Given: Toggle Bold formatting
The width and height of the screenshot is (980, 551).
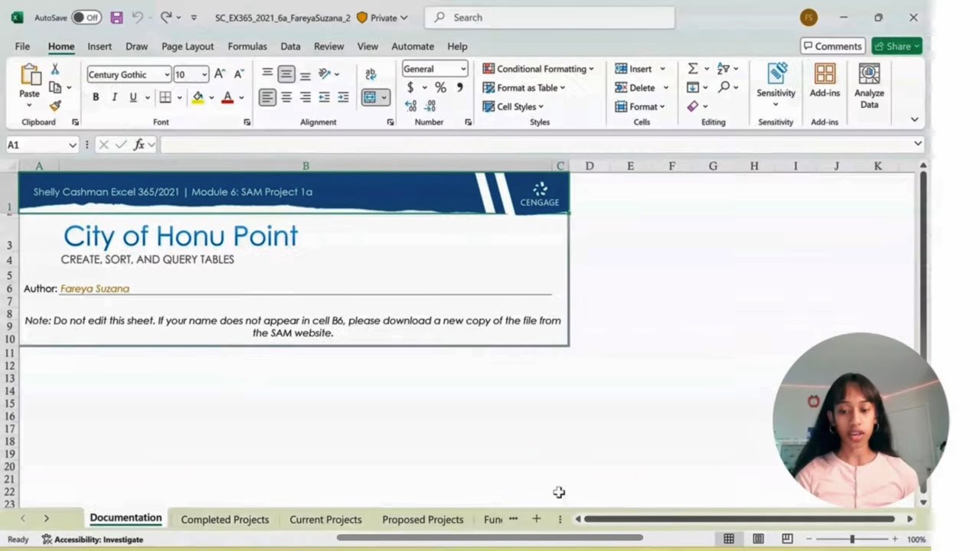Looking at the screenshot, I should (x=96, y=97).
